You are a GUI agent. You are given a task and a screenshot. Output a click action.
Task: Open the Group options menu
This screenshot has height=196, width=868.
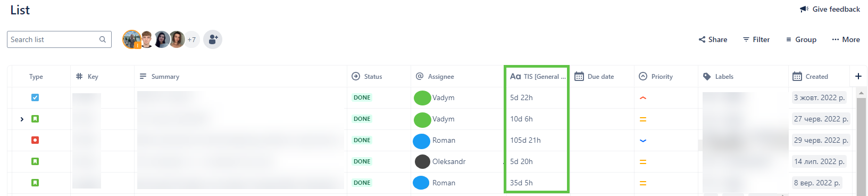[801, 39]
